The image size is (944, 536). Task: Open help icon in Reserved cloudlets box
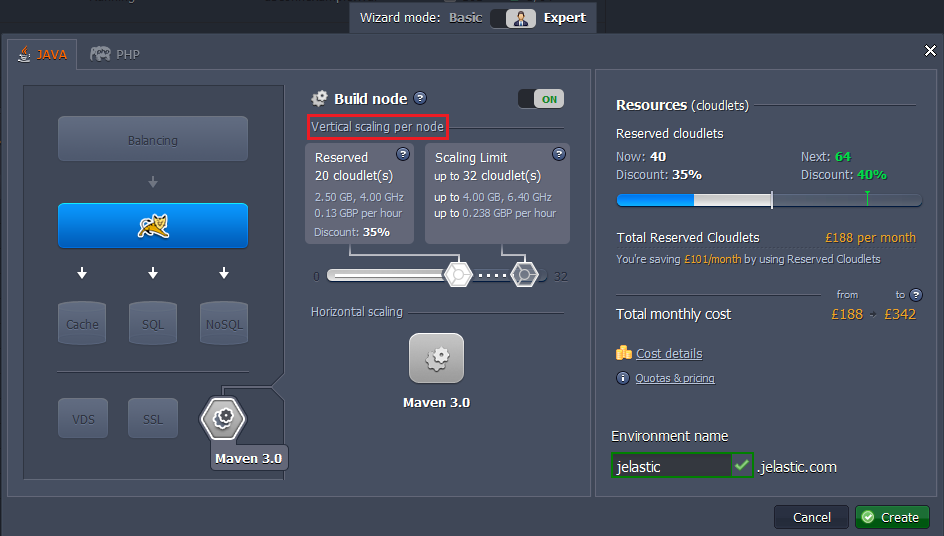click(403, 154)
